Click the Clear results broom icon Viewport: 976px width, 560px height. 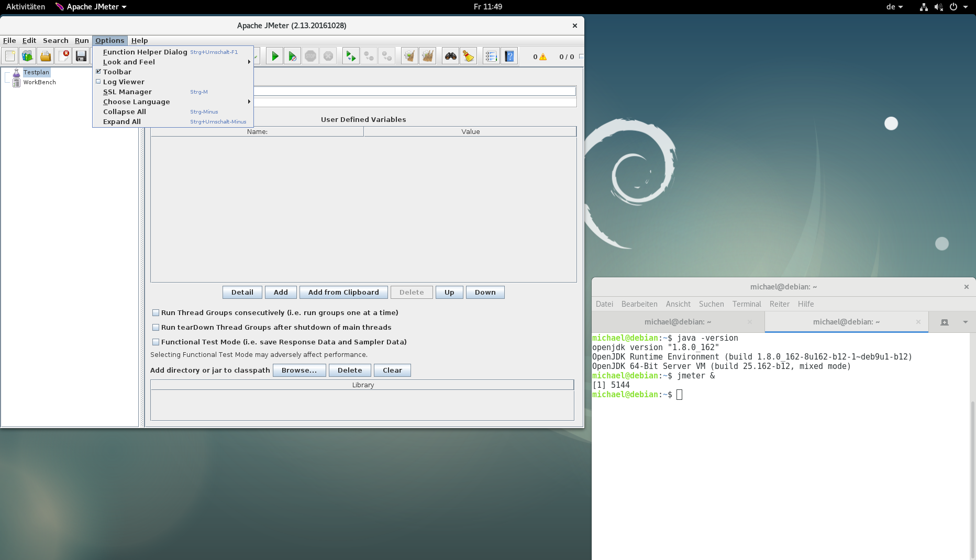pyautogui.click(x=409, y=56)
